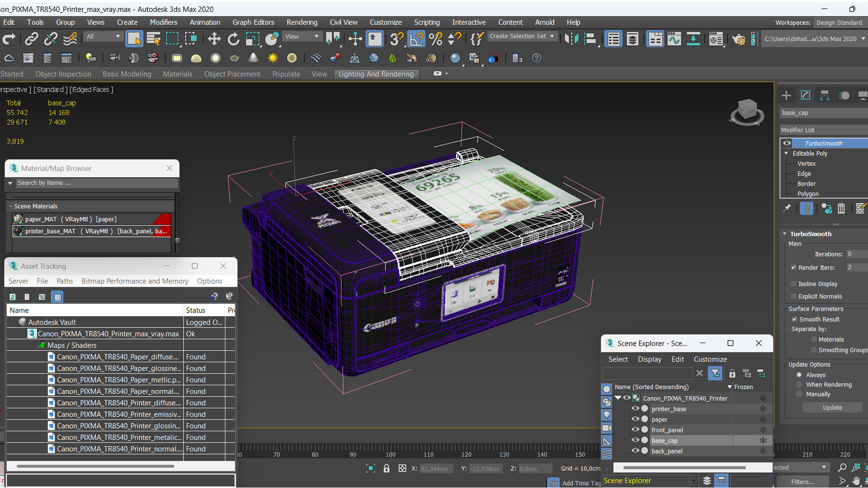Open the Create tab plus icon
The image size is (868, 488).
click(x=786, y=95)
